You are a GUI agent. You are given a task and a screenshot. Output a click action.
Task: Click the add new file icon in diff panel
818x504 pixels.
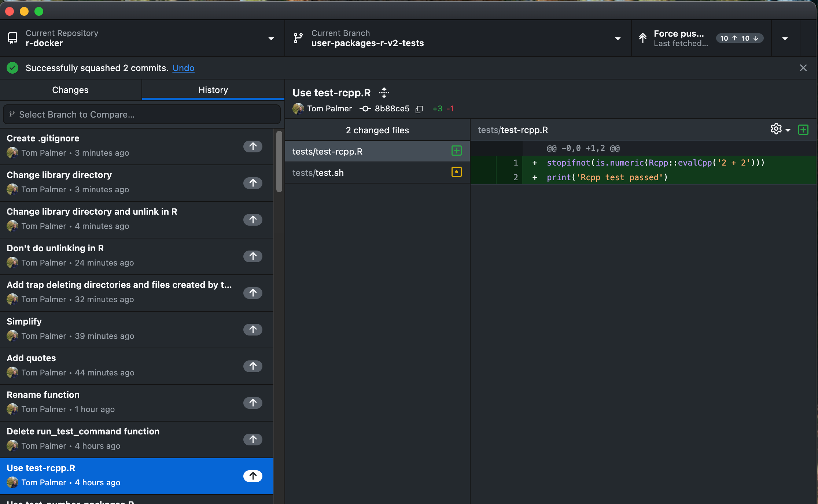(803, 130)
